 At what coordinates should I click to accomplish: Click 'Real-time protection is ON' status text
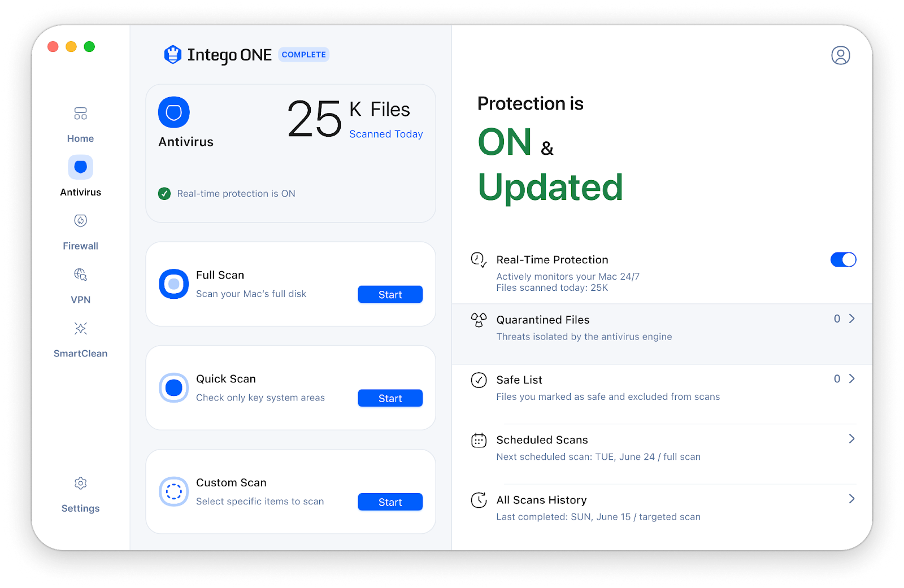(x=236, y=194)
